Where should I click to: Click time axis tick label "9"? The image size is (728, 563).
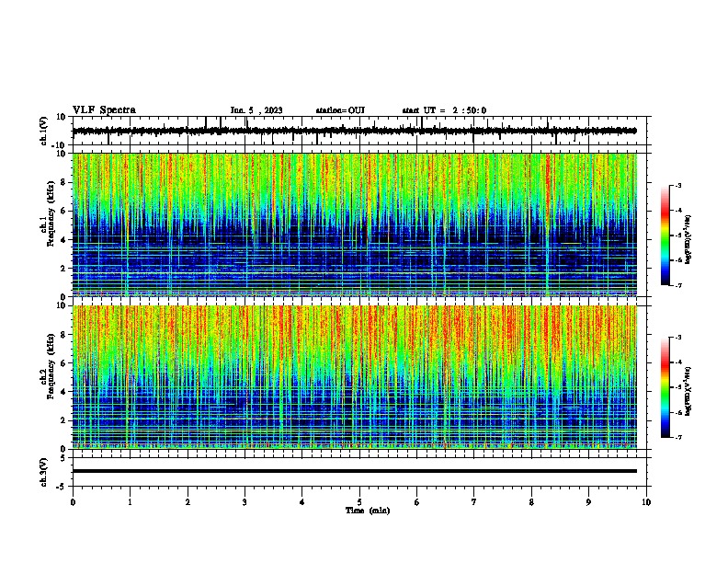pos(588,502)
